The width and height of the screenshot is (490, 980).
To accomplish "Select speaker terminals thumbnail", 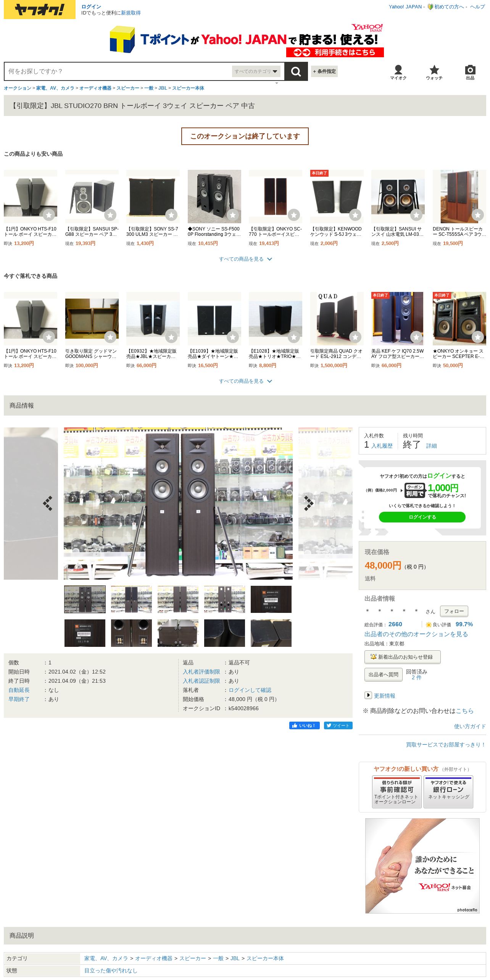I will click(131, 633).
